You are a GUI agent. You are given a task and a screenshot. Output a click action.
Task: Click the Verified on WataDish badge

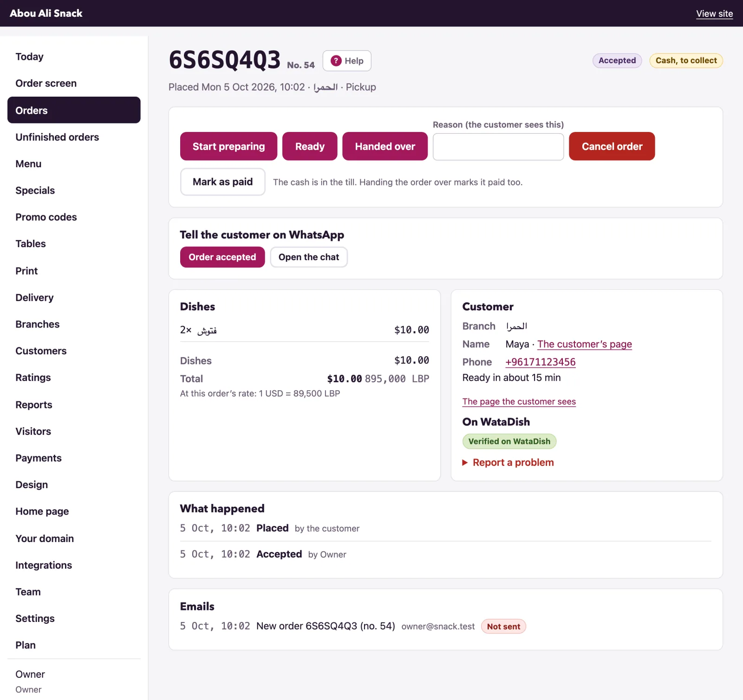point(509,441)
